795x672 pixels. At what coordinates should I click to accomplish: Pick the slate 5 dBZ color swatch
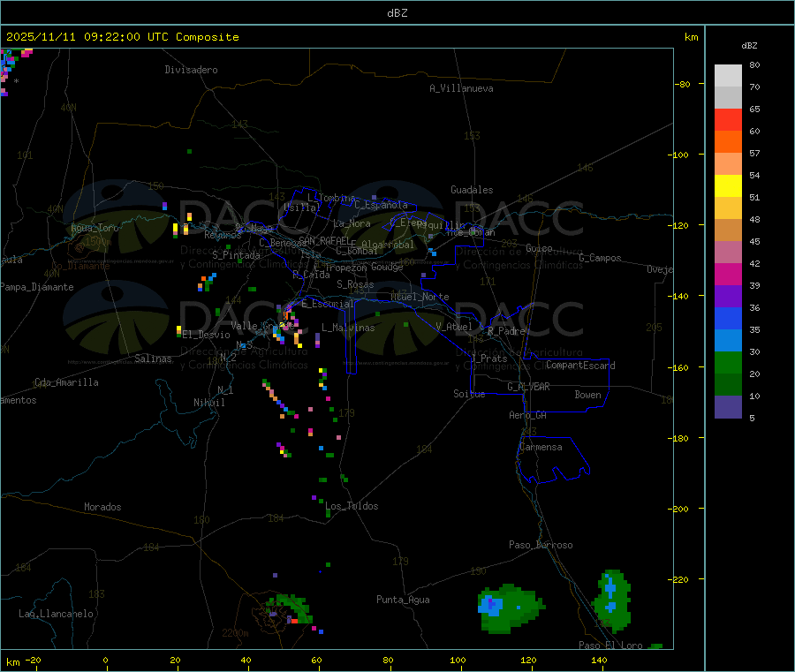(x=728, y=407)
